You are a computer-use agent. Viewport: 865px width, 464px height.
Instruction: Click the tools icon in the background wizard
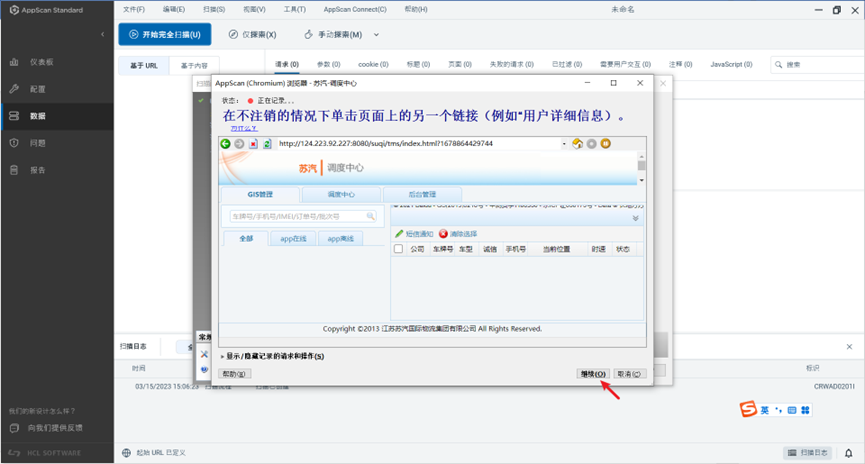click(204, 355)
